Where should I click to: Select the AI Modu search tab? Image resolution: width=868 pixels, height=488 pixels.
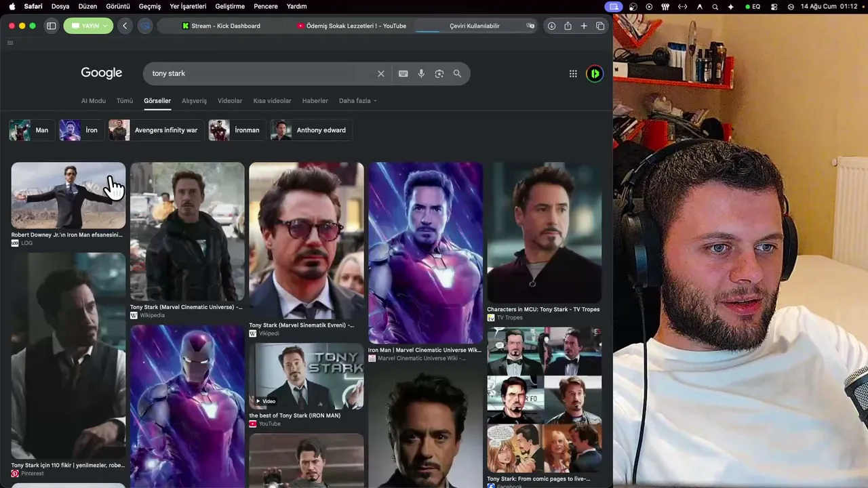click(x=94, y=101)
